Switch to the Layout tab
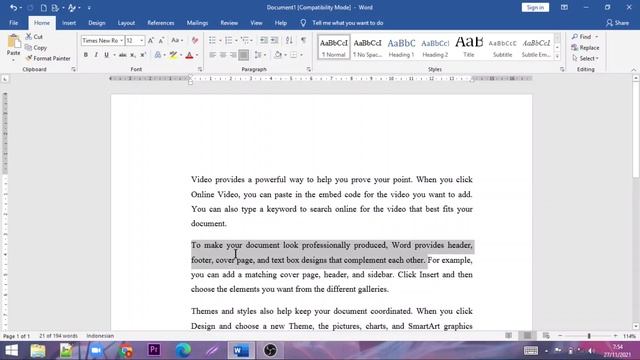The width and height of the screenshot is (640, 360). coord(126,23)
